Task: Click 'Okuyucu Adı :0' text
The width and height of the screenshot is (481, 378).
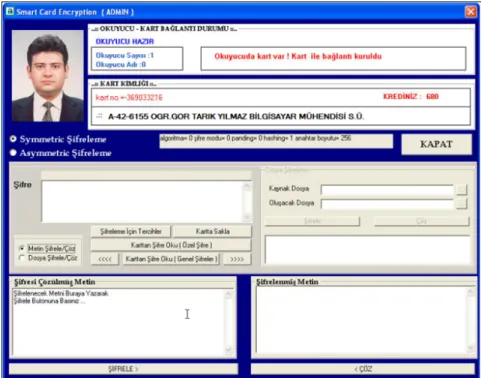Action: click(x=121, y=64)
